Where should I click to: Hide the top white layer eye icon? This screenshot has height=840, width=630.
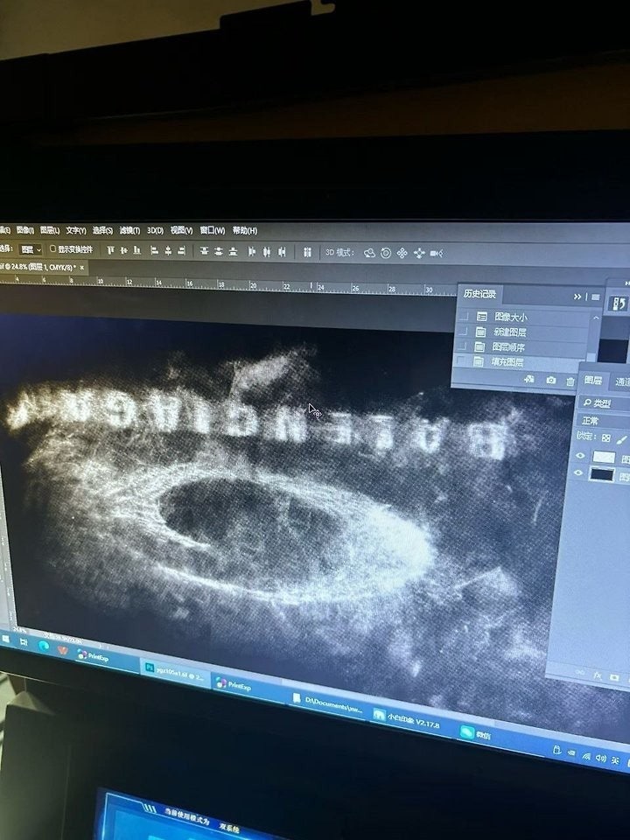coord(580,456)
